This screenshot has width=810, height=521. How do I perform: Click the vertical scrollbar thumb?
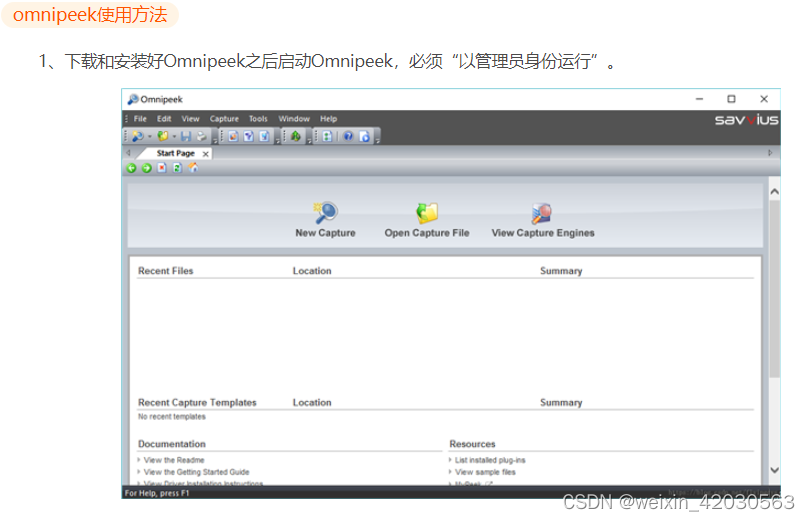point(774,289)
